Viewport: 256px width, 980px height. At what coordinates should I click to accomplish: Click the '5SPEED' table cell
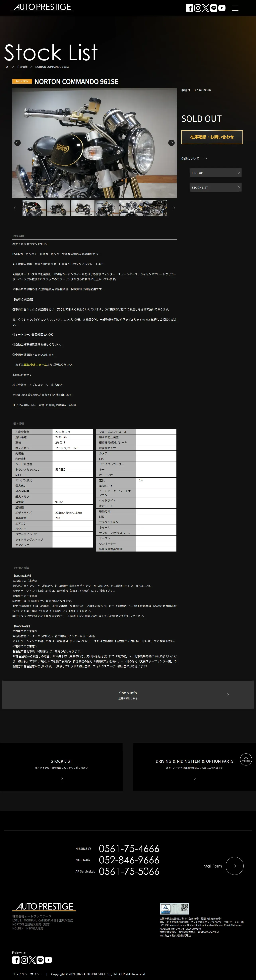point(73,469)
